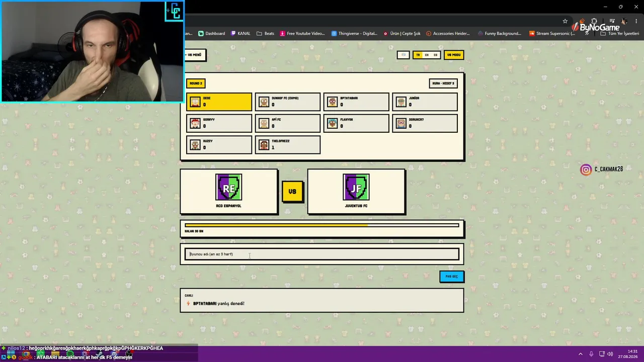
Task: Switch language to ES
Action: 436,55
